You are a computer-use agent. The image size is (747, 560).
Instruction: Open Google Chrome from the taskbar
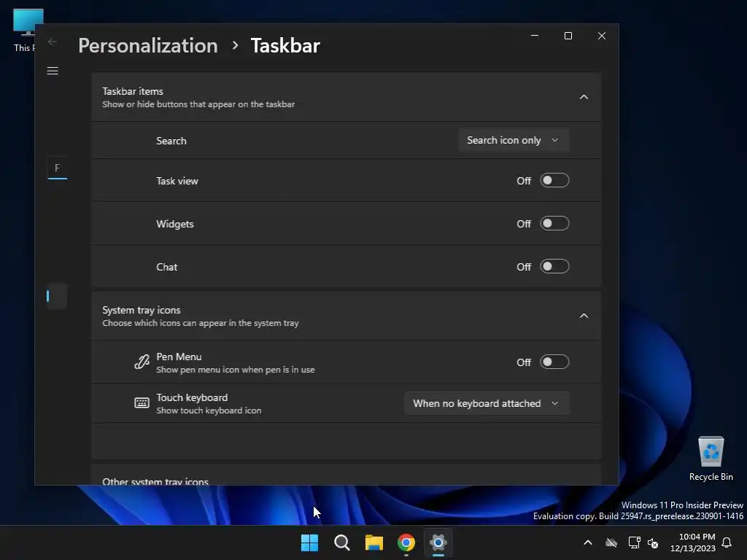pos(406,542)
